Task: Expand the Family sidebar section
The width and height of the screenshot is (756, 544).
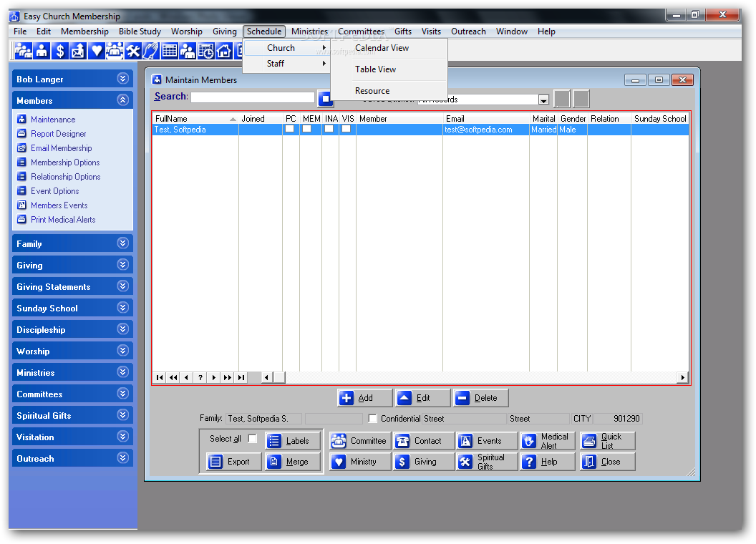Action: (x=123, y=243)
